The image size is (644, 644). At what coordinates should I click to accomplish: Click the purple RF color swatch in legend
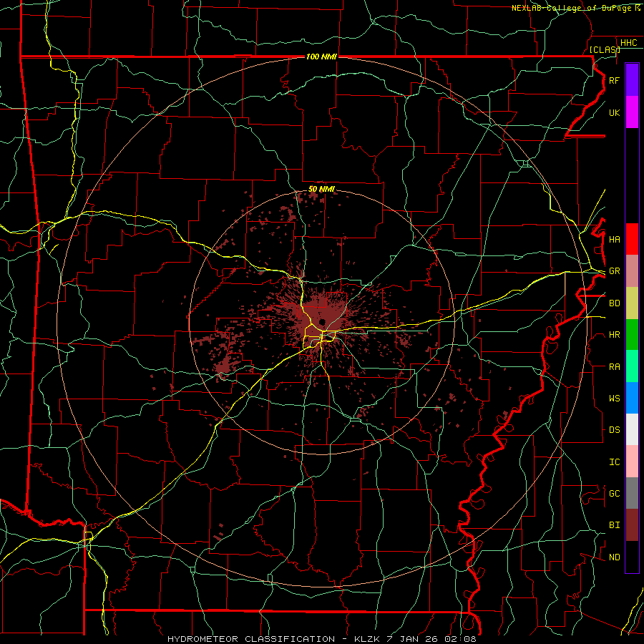(632, 80)
